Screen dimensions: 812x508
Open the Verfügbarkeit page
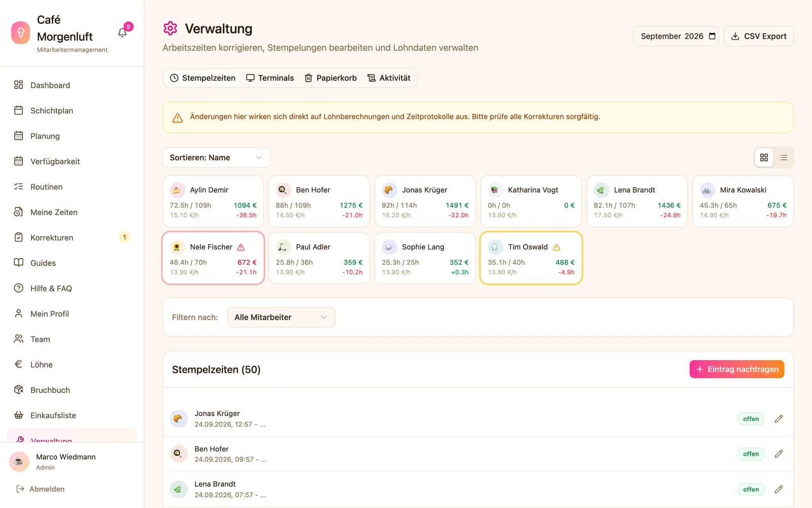[x=72, y=161]
